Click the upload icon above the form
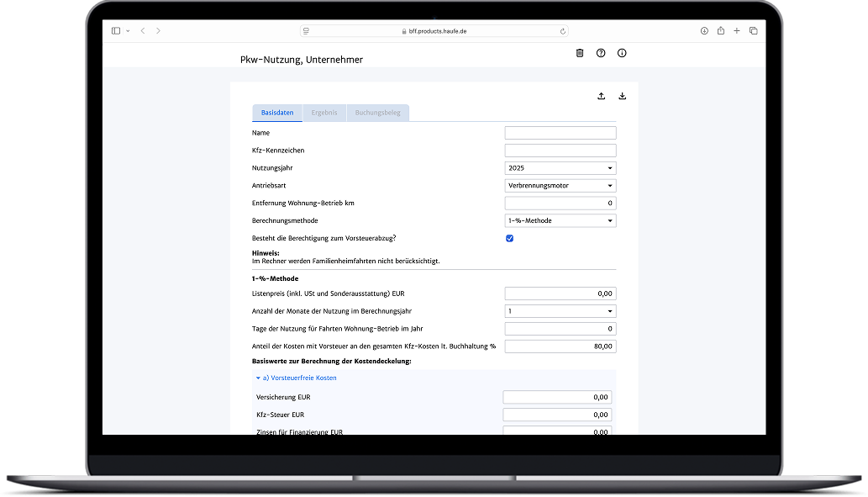Viewport: 868px width, 497px height. pyautogui.click(x=602, y=96)
